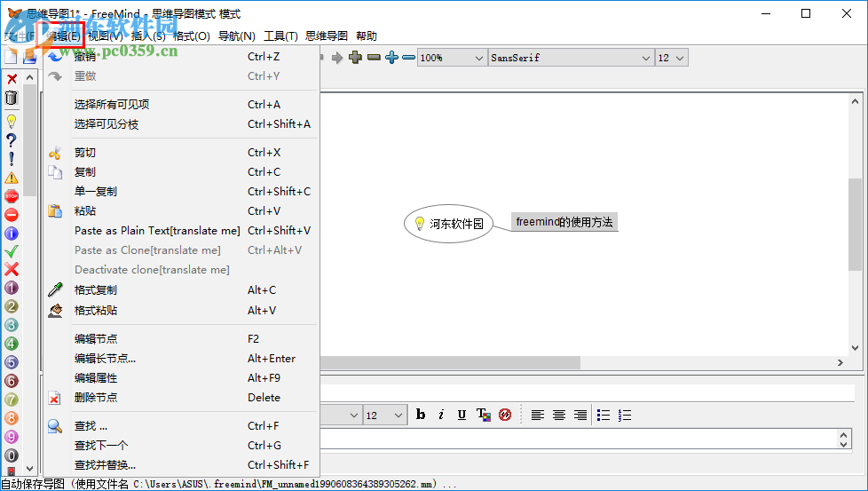This screenshot has height=491, width=868.
Task: Click the trash can icon in left toolbar
Action: tap(12, 98)
